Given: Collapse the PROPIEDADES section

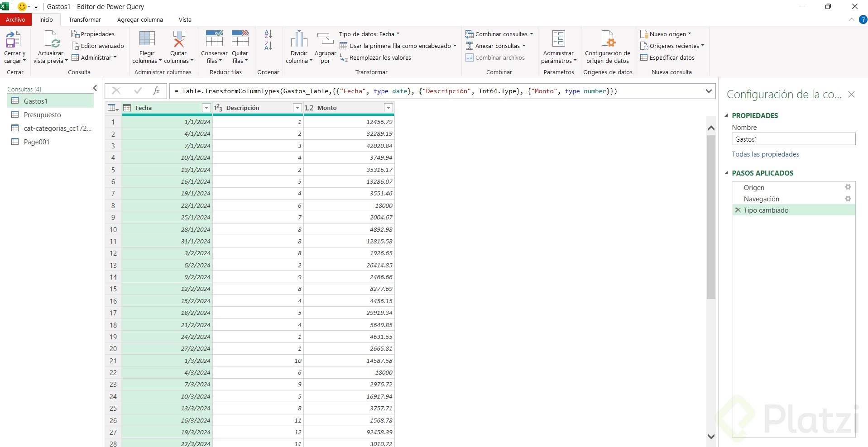Looking at the screenshot, I should click(727, 116).
